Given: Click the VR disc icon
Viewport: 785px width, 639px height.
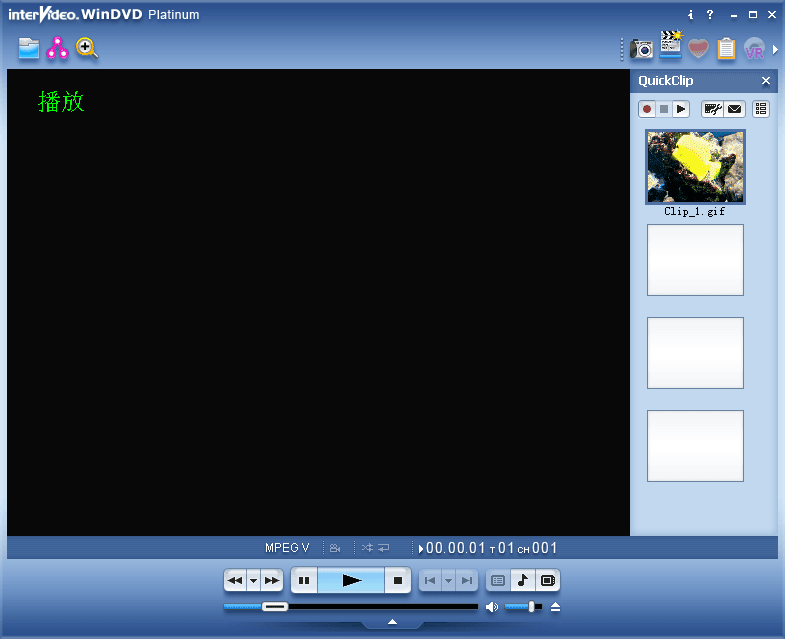Looking at the screenshot, I should pos(754,49).
